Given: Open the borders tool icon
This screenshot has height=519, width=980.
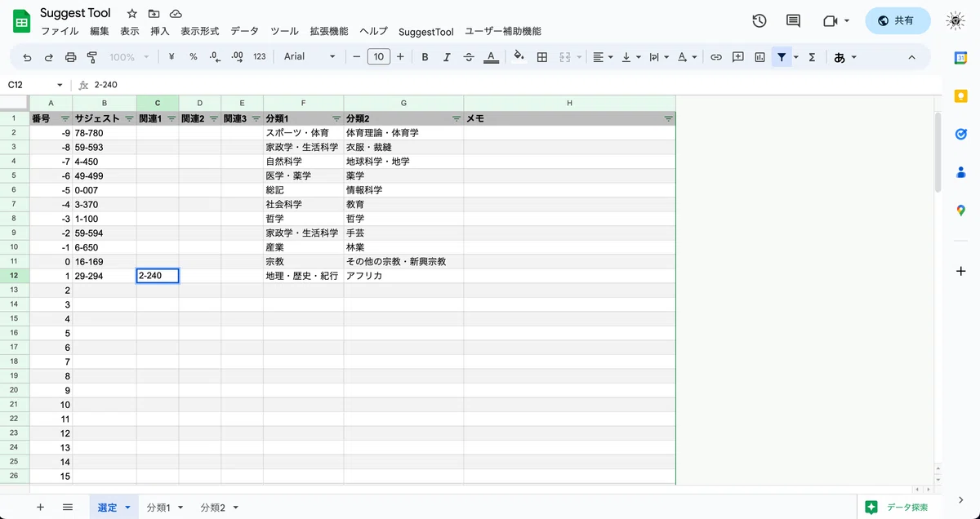Looking at the screenshot, I should [x=542, y=57].
